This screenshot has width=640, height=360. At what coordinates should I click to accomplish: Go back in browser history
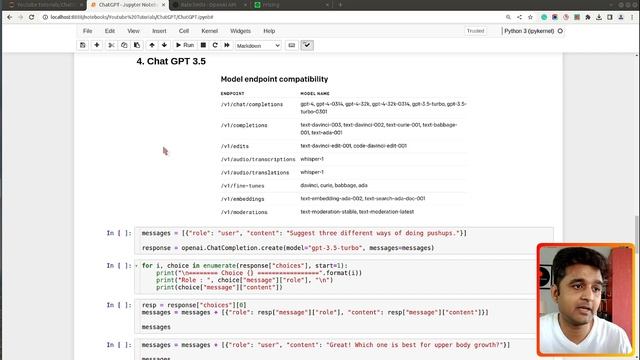[10, 17]
